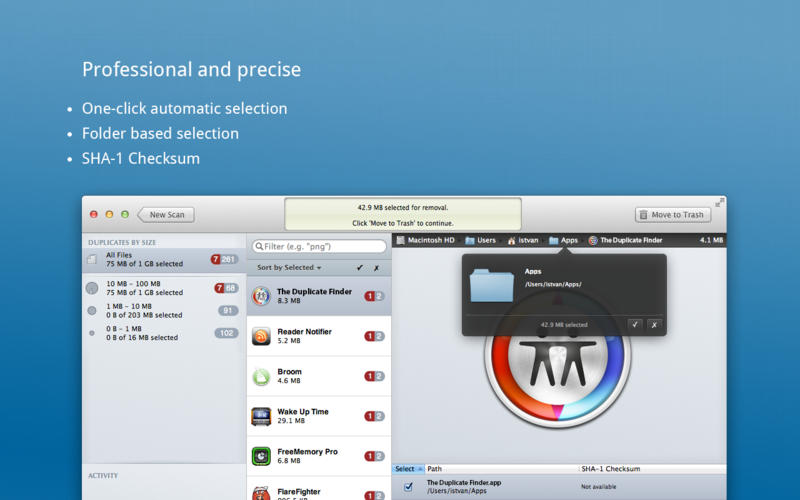The height and width of the screenshot is (500, 800).
Task: Click the 91 count badge
Action: coord(228,310)
